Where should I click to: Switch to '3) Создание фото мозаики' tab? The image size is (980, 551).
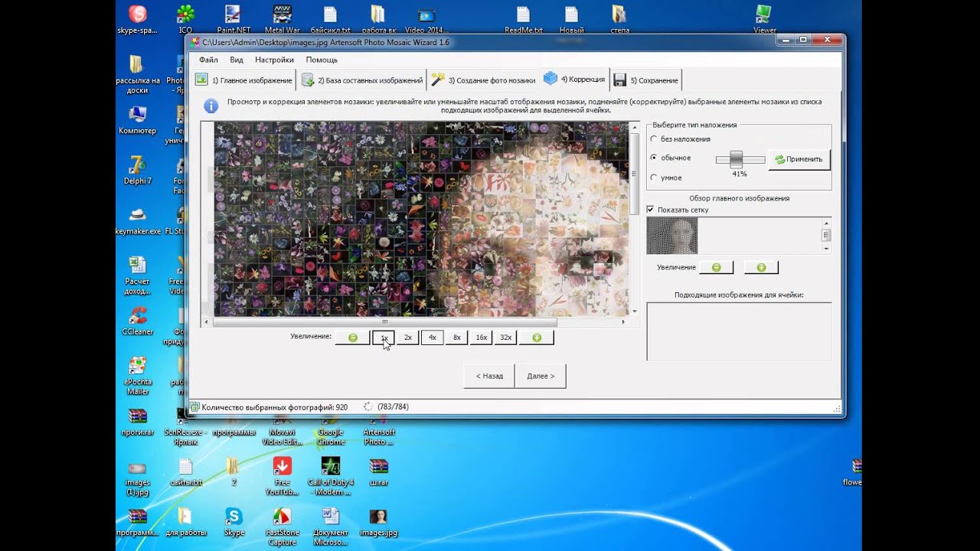pyautogui.click(x=483, y=80)
